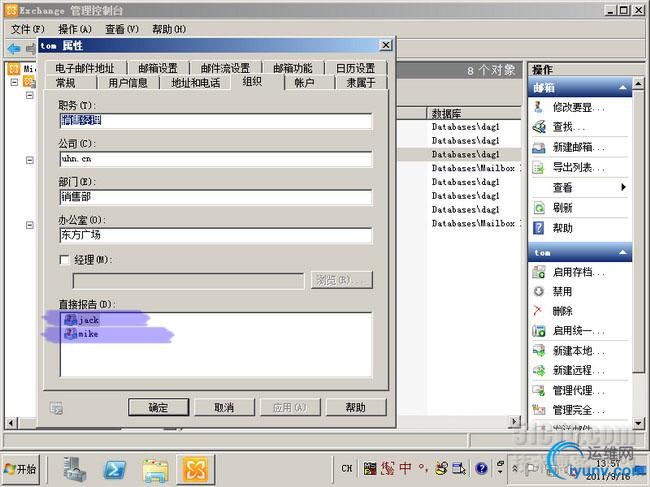Switch to the 帐户 tab
650x487 pixels.
304,83
